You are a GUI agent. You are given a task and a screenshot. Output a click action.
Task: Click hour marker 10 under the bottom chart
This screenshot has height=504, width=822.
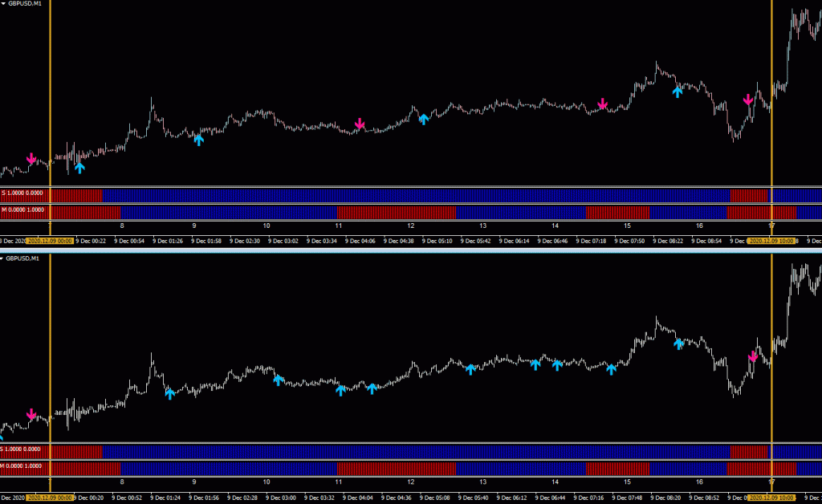point(267,482)
